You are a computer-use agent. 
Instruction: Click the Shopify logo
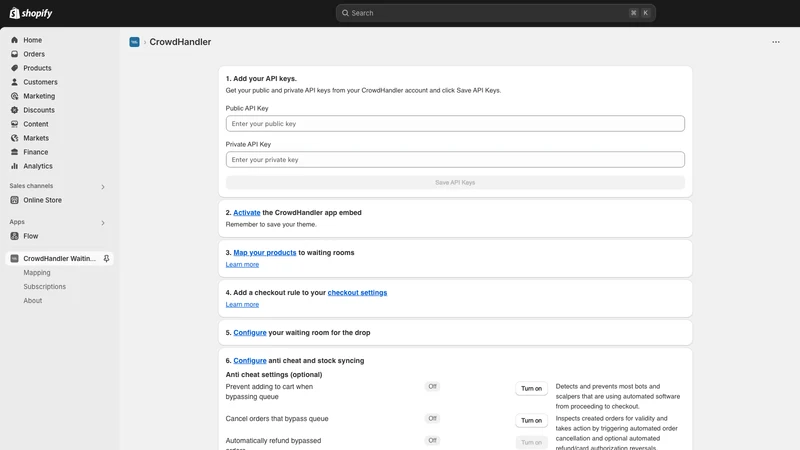(x=31, y=13)
